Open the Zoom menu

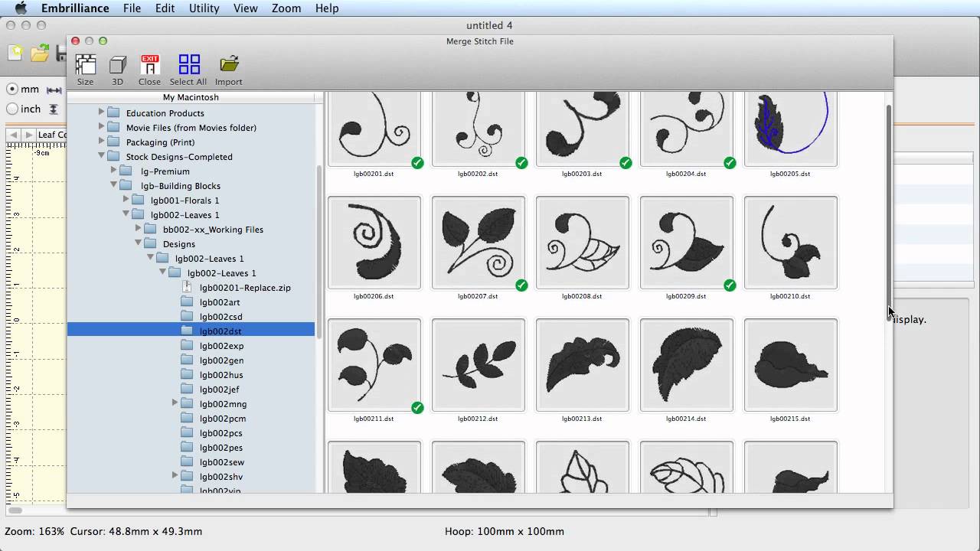[x=286, y=8]
